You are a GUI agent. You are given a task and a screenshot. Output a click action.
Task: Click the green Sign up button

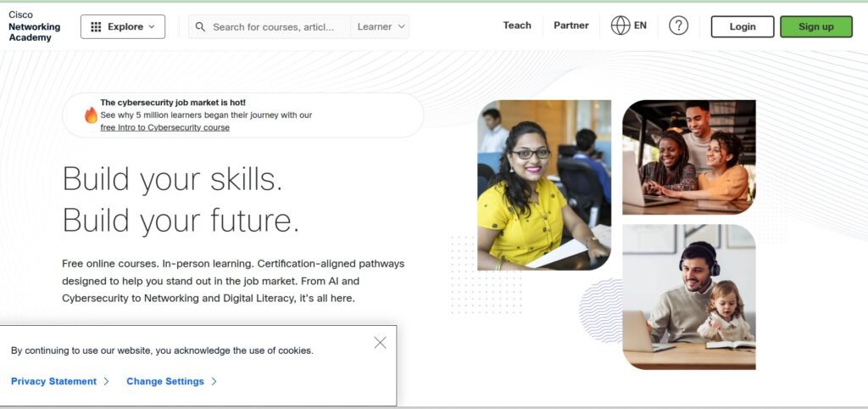816,26
